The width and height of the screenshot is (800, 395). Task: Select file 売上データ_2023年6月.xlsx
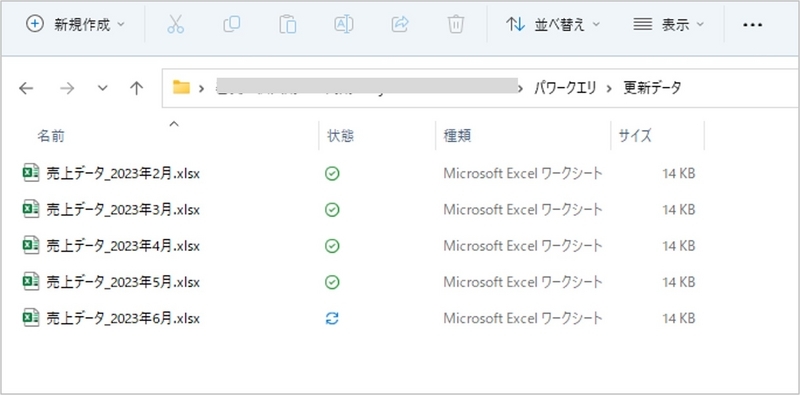[x=123, y=318]
